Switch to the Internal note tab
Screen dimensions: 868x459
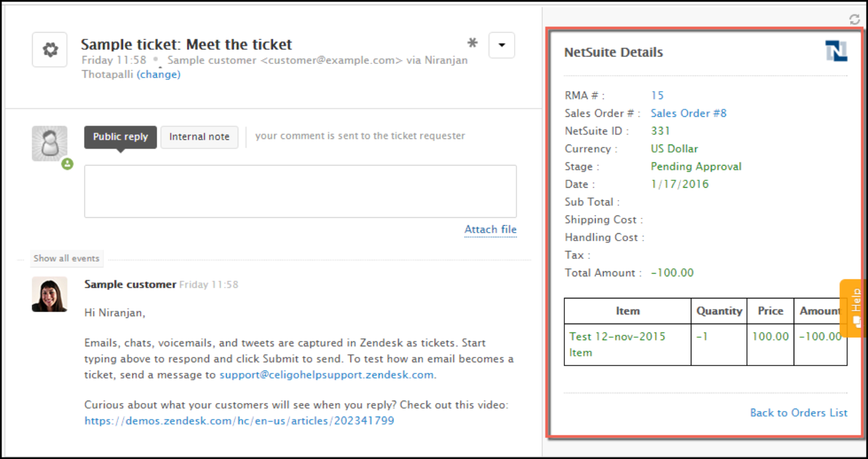click(199, 137)
